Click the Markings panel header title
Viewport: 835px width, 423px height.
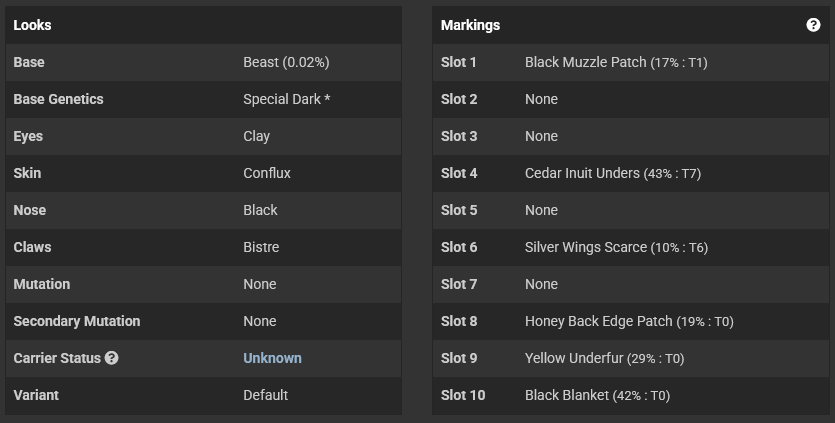(x=470, y=25)
